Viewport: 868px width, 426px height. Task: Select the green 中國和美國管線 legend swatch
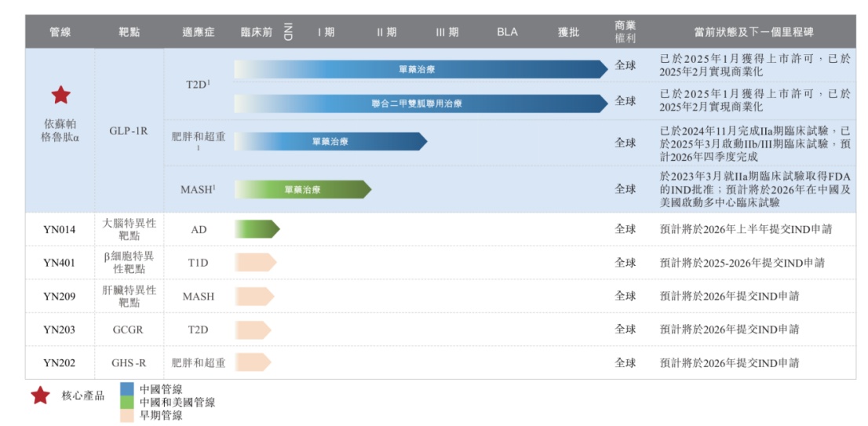tap(127, 402)
